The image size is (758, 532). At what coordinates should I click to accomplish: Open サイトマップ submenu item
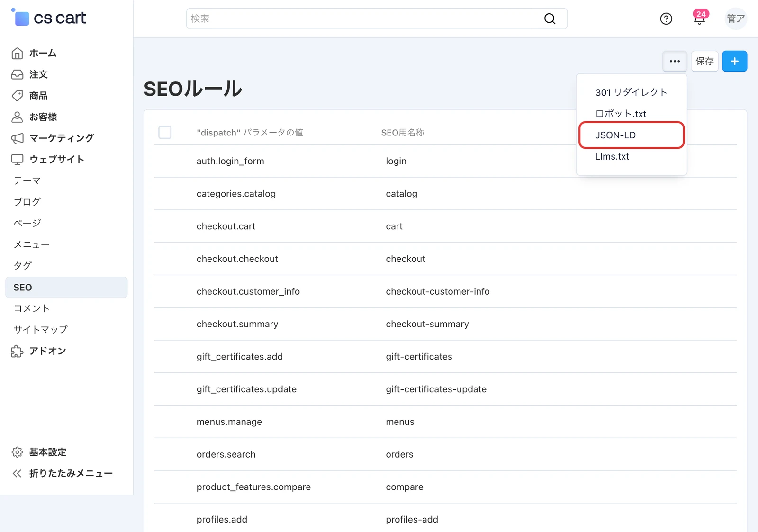pos(40,330)
